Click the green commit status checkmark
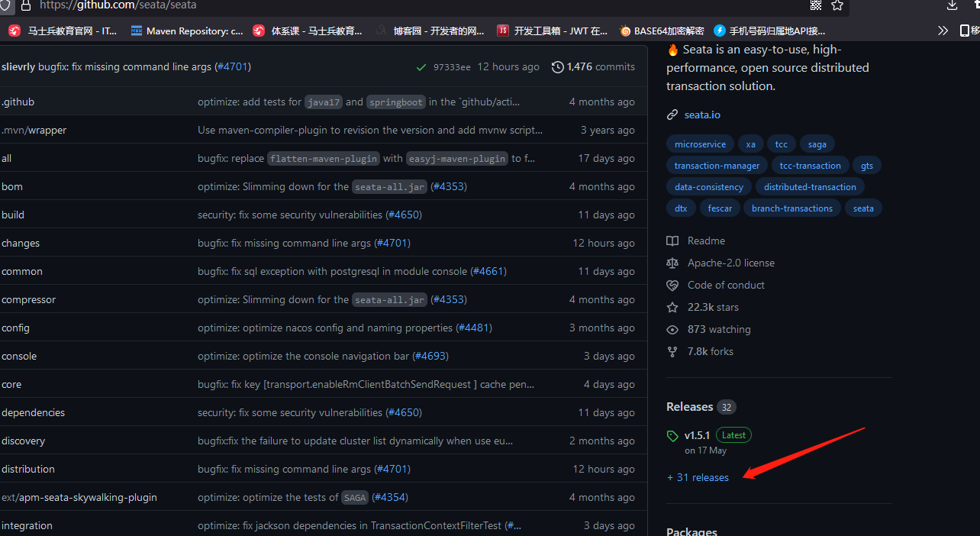 click(x=421, y=67)
